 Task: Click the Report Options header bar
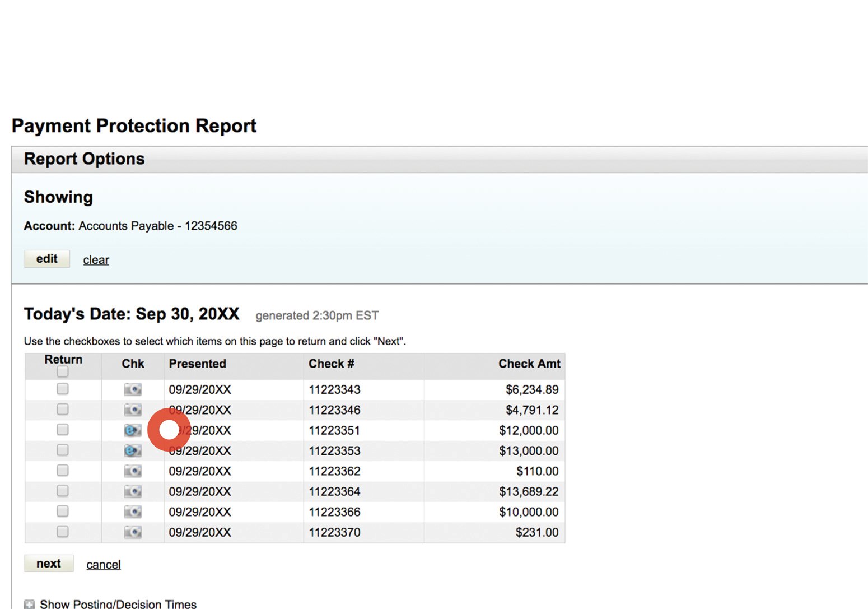click(x=83, y=159)
